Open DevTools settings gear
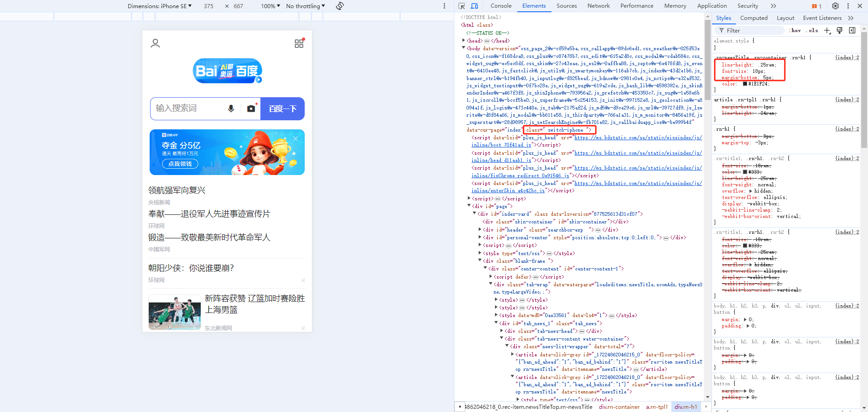 click(x=835, y=6)
